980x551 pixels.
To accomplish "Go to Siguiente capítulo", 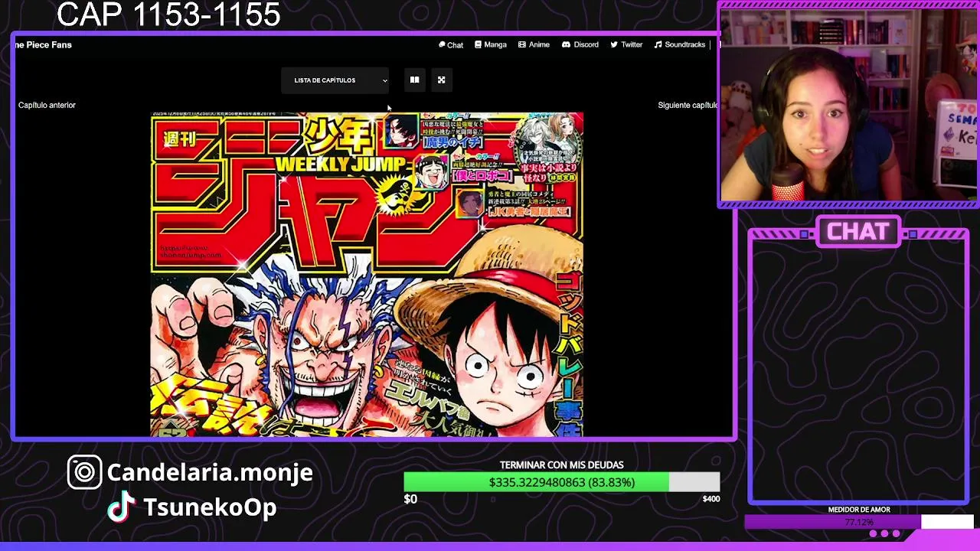I will point(688,105).
